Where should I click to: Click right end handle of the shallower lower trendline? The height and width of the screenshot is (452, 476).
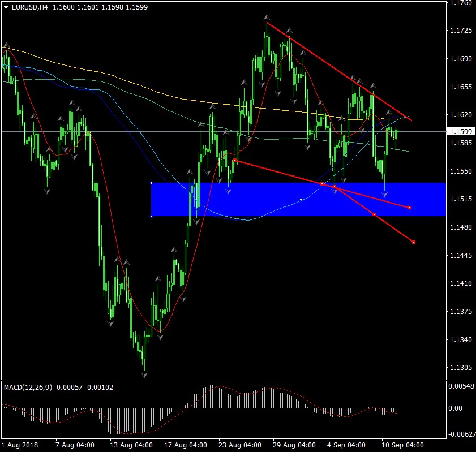(409, 208)
